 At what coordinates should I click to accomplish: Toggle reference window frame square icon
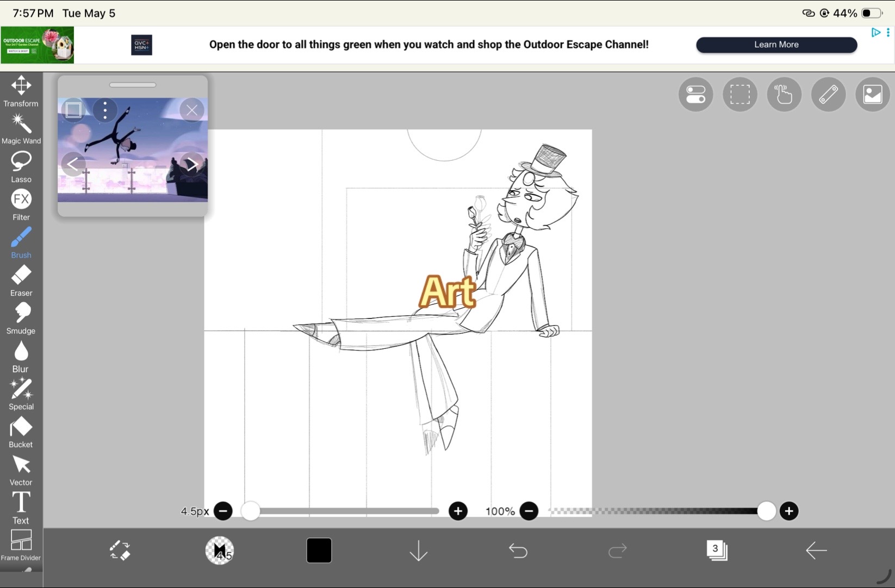(x=73, y=110)
